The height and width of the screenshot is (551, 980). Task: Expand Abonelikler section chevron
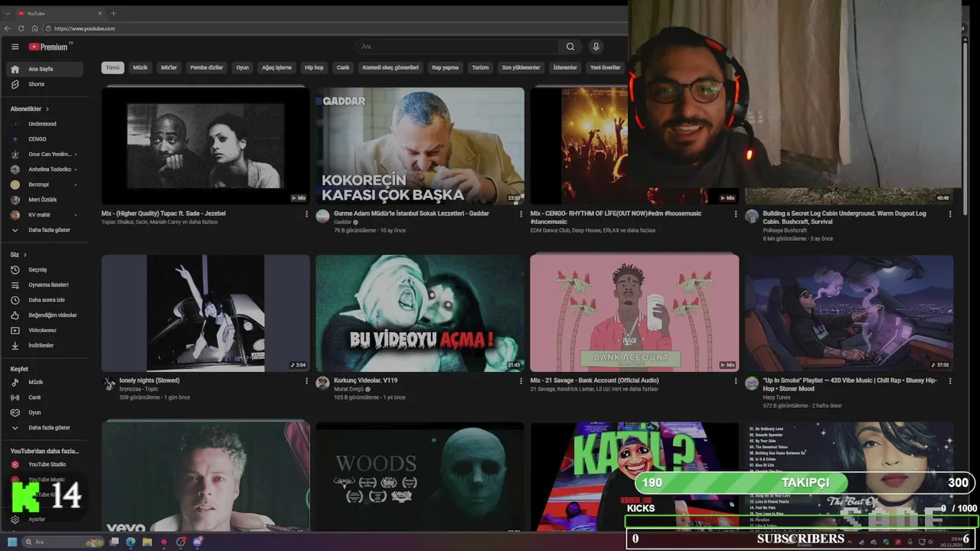(47, 109)
